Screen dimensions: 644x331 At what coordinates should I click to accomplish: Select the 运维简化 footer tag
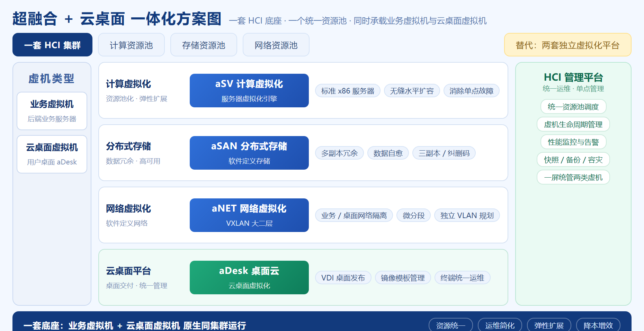(x=500, y=325)
